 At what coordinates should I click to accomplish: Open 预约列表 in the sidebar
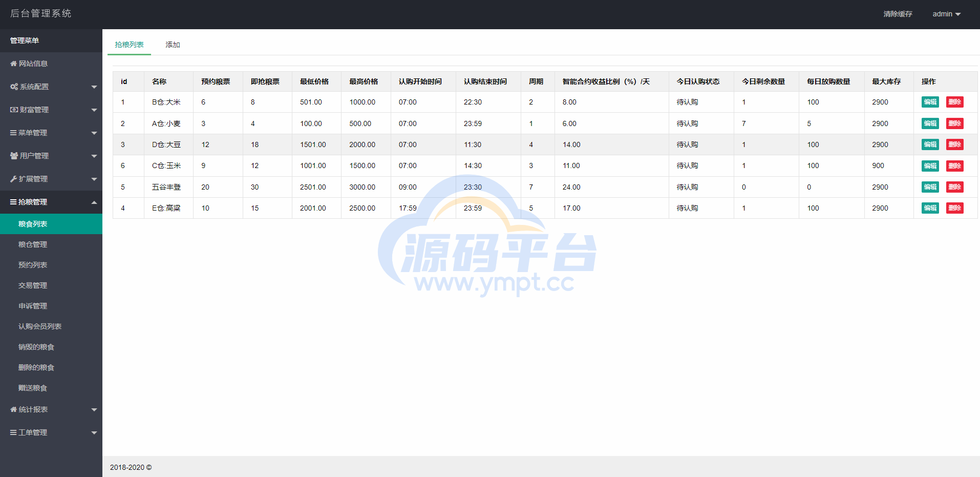click(x=51, y=265)
